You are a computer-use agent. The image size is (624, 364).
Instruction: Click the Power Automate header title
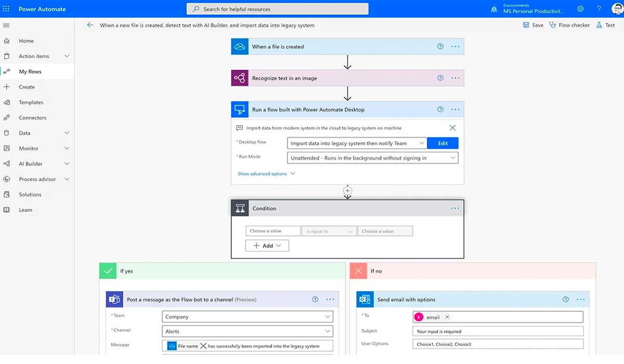click(x=42, y=9)
